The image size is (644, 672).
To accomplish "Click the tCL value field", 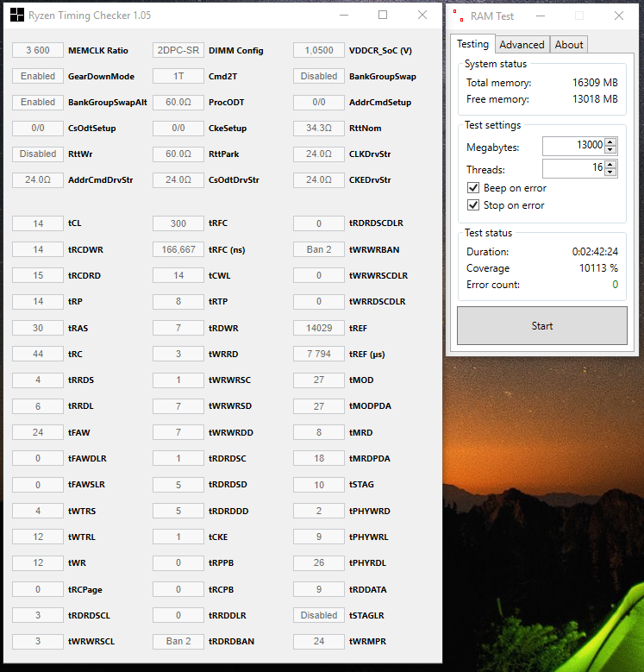I will click(38, 223).
